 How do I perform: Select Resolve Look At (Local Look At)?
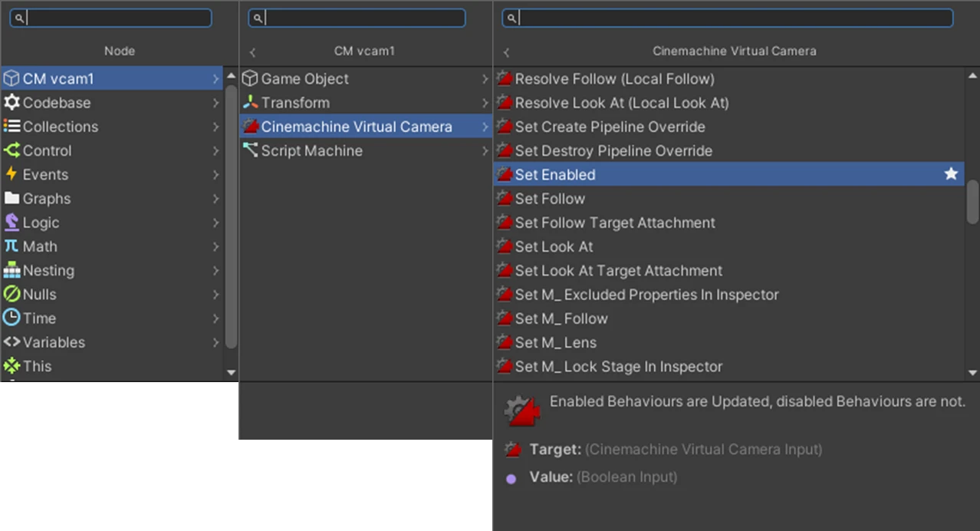pyautogui.click(x=728, y=102)
